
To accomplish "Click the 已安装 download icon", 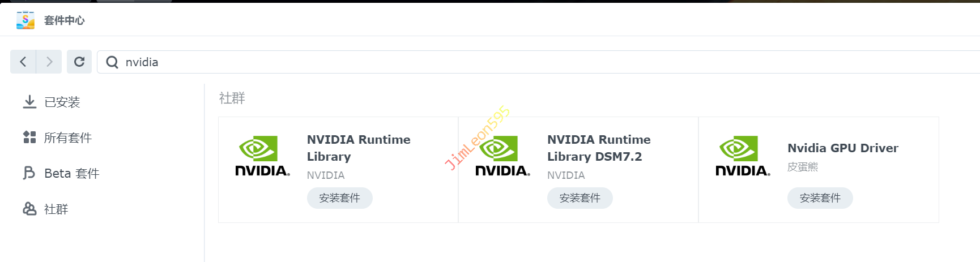I will pos(29,102).
